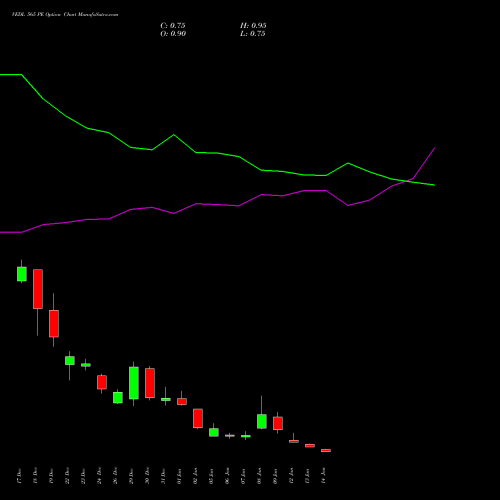Click the green candle for 22 Dec
The width and height of the screenshot is (500, 500).
click(x=70, y=361)
